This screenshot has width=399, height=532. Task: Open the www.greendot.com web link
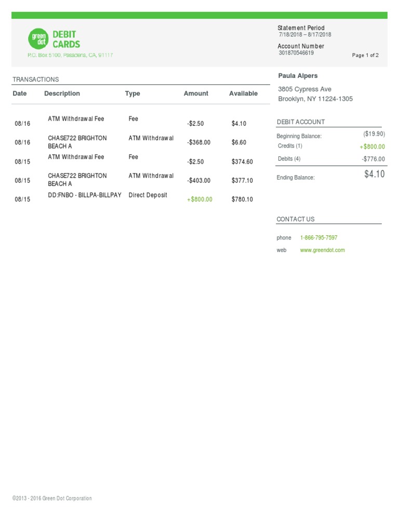tap(322, 250)
